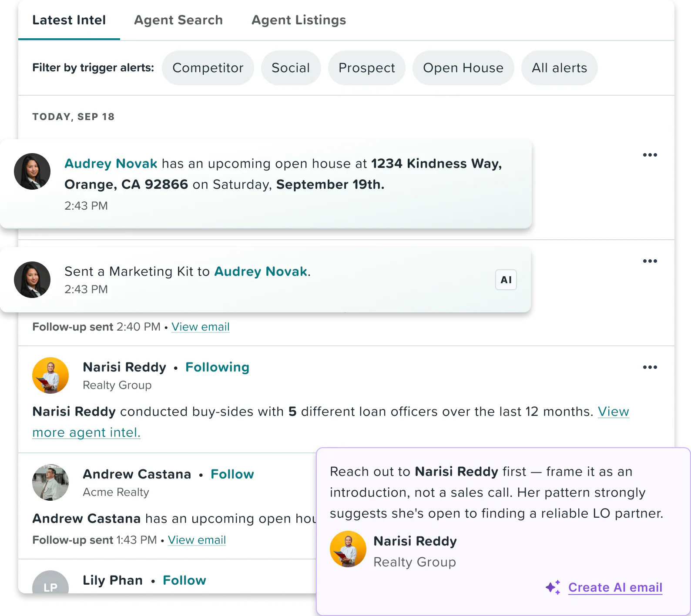Click the Andrew Castana name heading
Image resolution: width=691 pixels, height=616 pixels.
(x=137, y=474)
